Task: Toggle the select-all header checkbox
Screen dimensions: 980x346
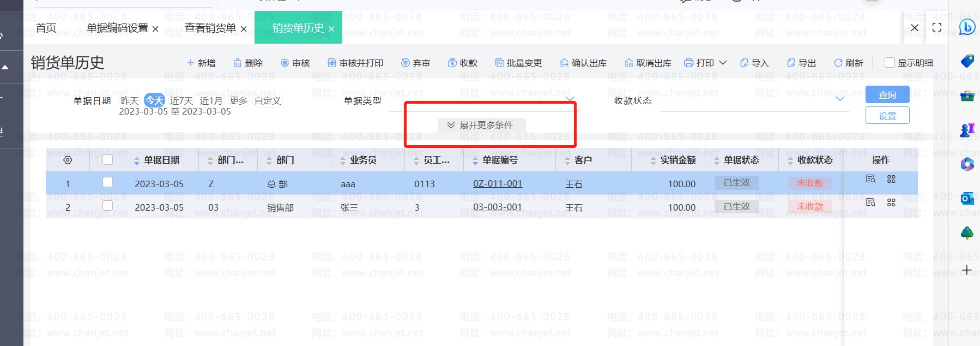Action: click(107, 159)
